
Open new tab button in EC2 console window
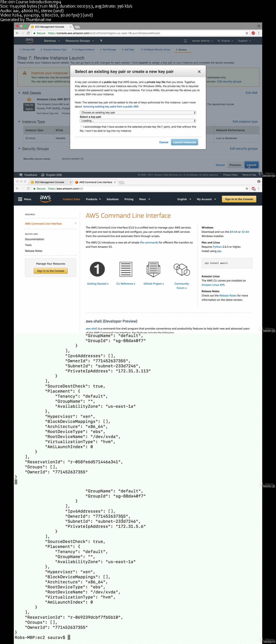(77, 27)
